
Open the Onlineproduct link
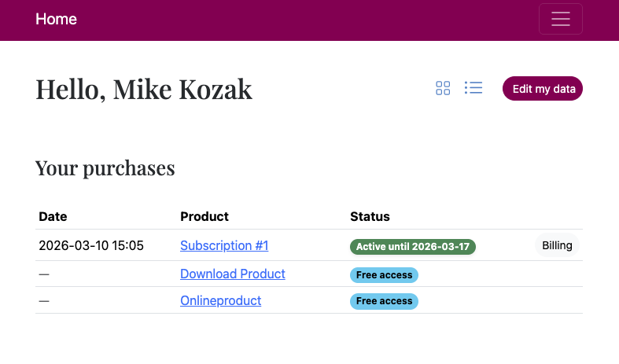220,301
